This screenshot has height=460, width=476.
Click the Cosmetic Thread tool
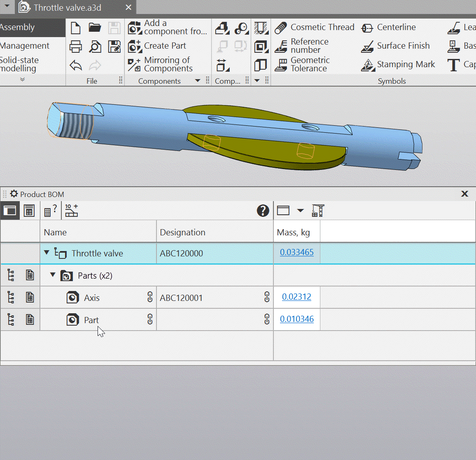pos(315,28)
